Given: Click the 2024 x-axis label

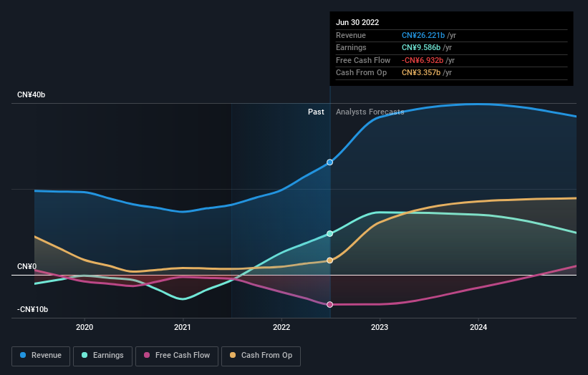Looking at the screenshot, I should 478,327.
